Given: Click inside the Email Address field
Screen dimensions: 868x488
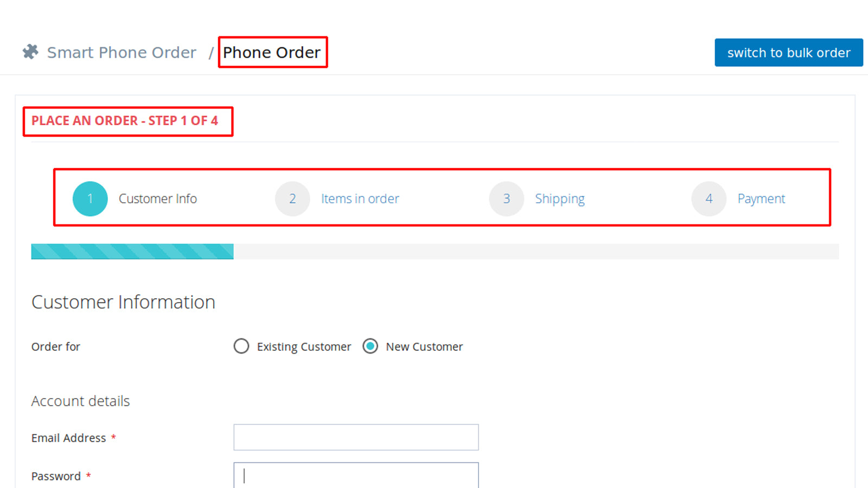Looking at the screenshot, I should tap(356, 437).
